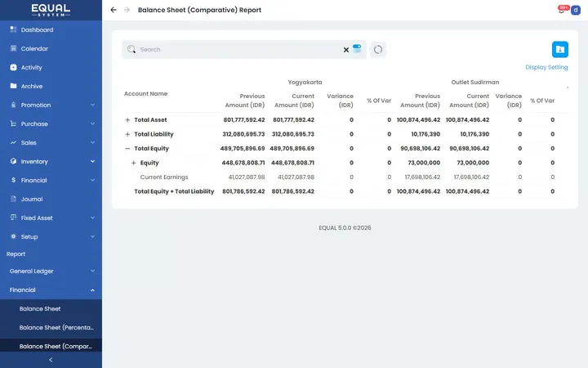Click the Promotion sidebar icon
Image resolution: width=588 pixels, height=368 pixels.
[x=14, y=105]
